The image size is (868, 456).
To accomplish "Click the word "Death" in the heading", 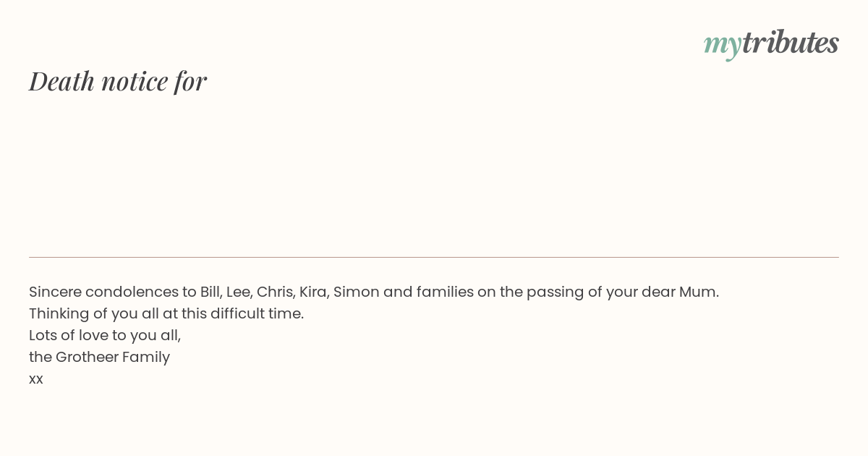I will coord(62,81).
